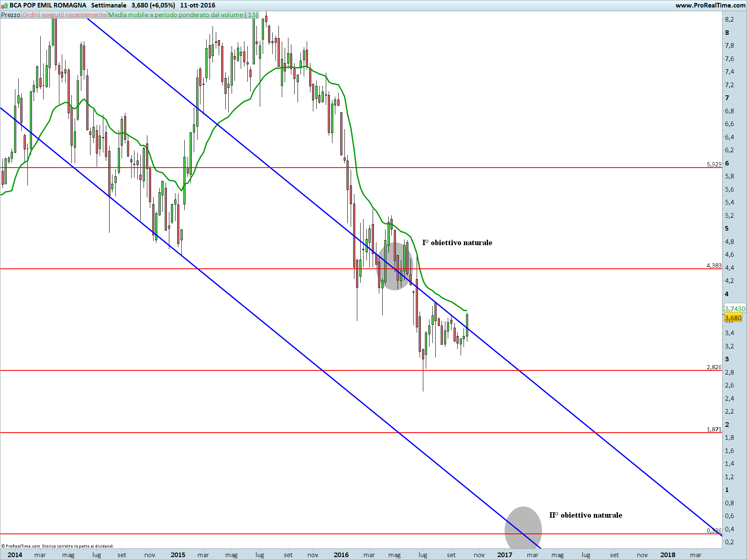Click the 5 value on price axis
Viewport: 747px width, 560px height.
point(727,229)
